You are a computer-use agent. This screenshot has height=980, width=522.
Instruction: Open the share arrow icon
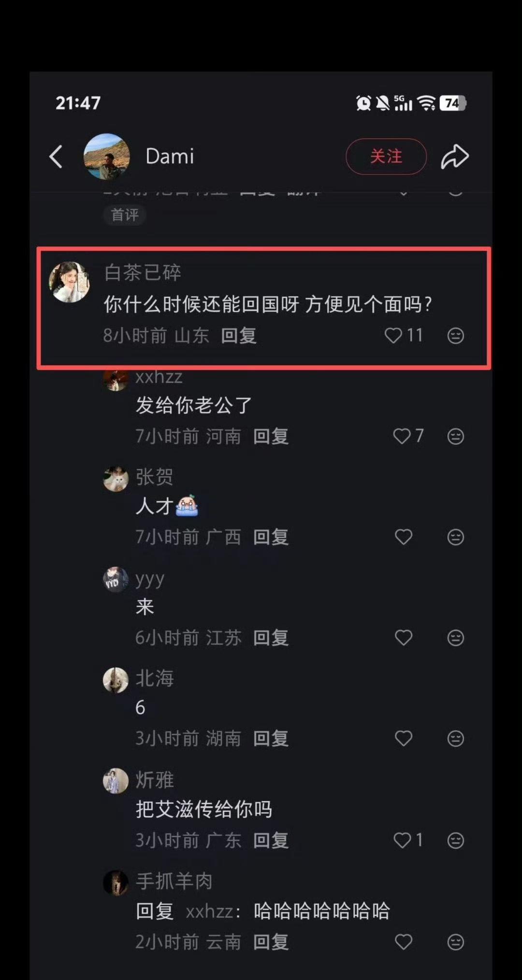tap(455, 157)
